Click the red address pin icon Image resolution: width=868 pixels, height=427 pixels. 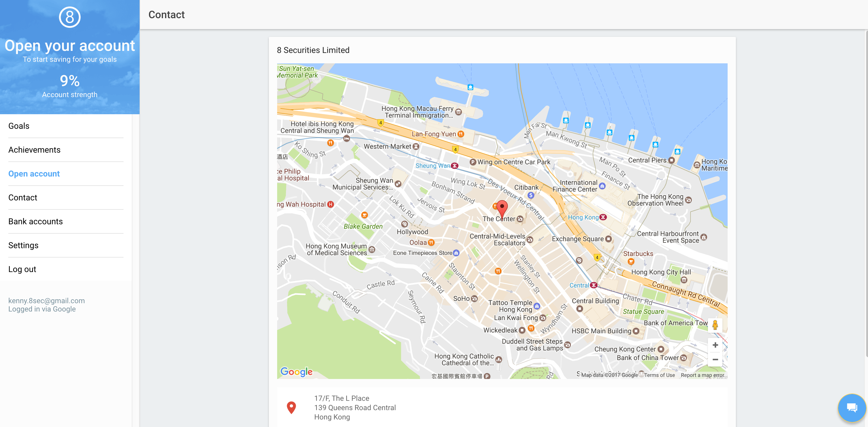[x=291, y=408]
